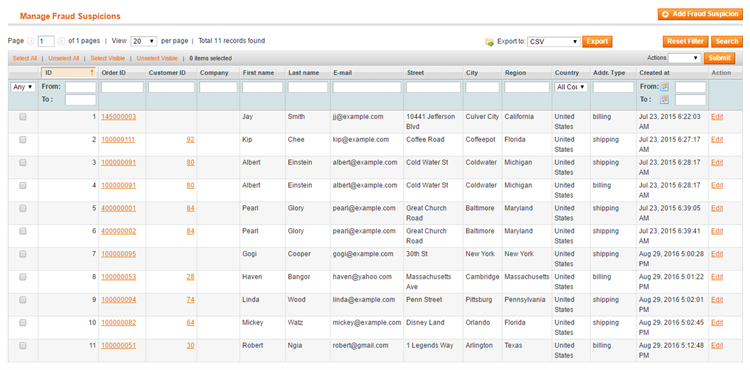Open order 145000003 link
The height and width of the screenshot is (370, 750).
(x=119, y=117)
